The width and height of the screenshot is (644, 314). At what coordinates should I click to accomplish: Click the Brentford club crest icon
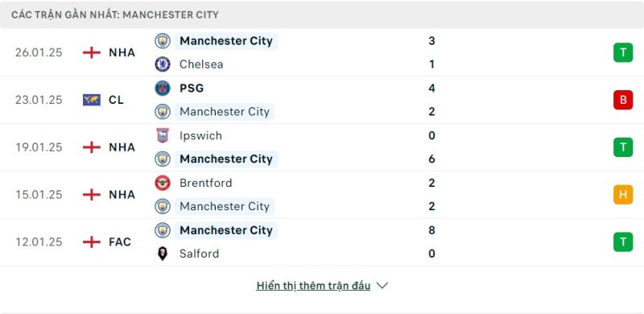(x=163, y=183)
